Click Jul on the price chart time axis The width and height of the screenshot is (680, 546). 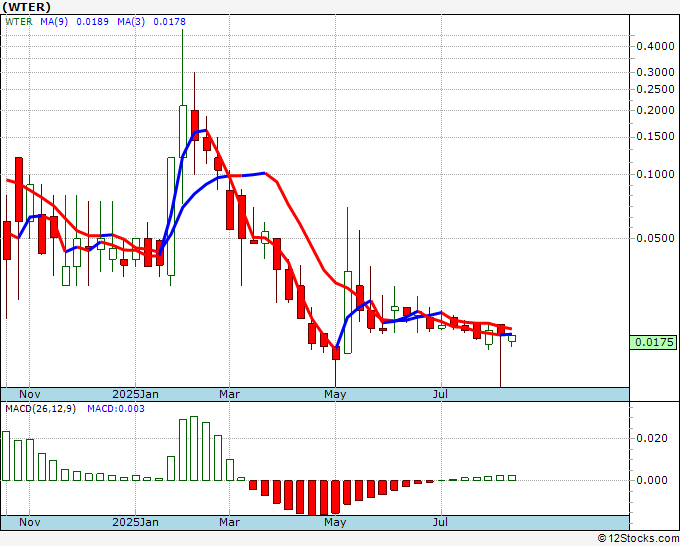coord(441,394)
